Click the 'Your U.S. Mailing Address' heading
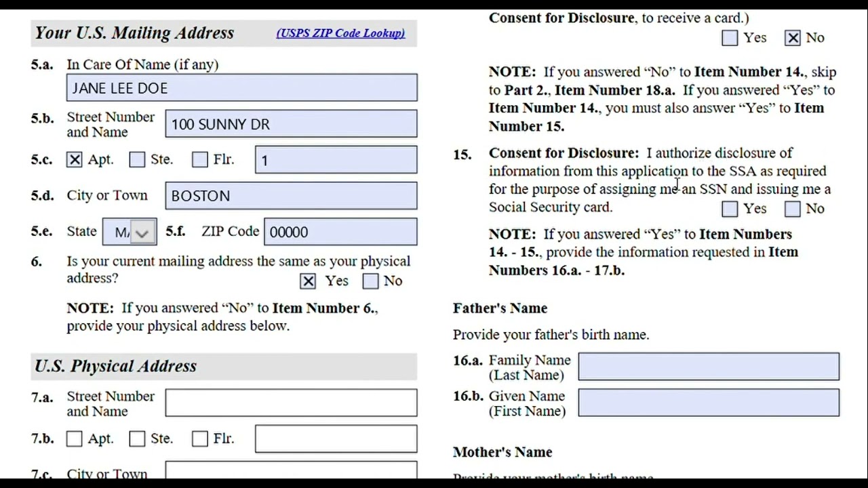868x488 pixels. click(134, 33)
